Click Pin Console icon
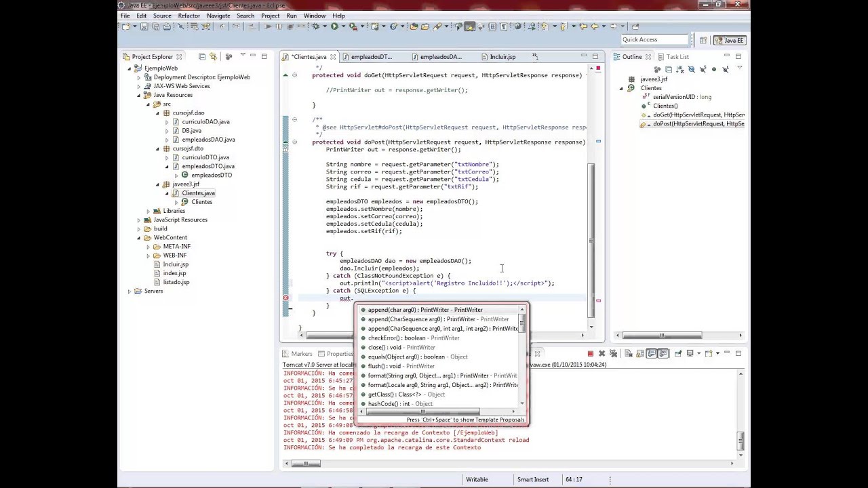Screen dimensions: 868x488 (679, 354)
